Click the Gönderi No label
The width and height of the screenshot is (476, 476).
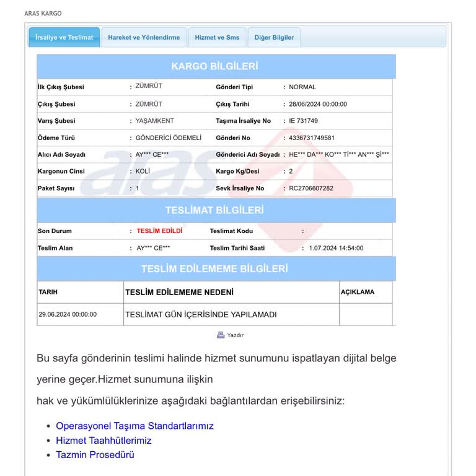pyautogui.click(x=233, y=138)
